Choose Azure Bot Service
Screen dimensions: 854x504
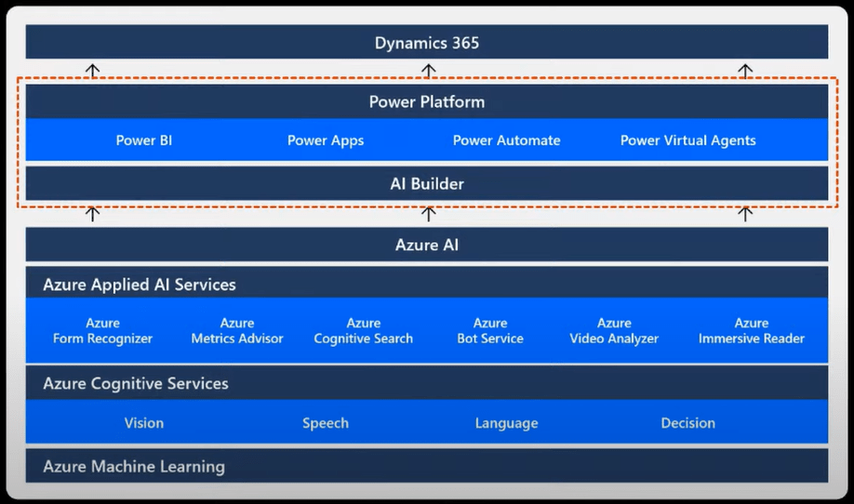[x=490, y=331]
